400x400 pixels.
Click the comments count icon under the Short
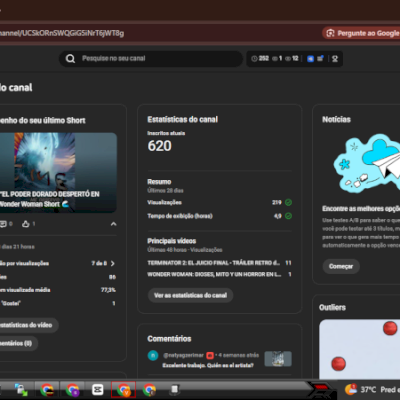(3, 224)
